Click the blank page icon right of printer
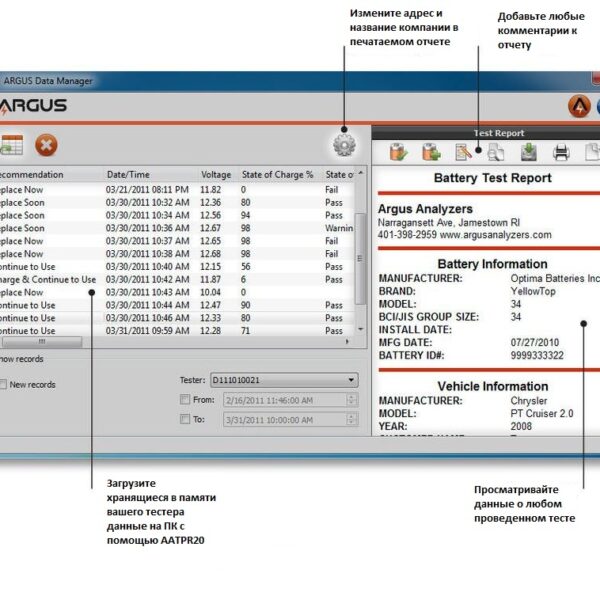 (x=592, y=152)
